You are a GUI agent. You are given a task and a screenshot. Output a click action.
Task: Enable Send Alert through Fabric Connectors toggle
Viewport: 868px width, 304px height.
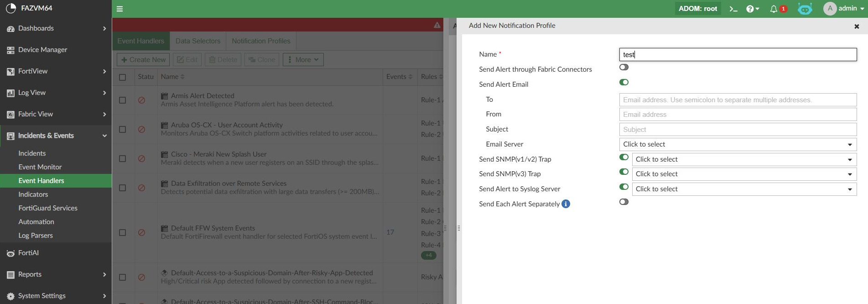pyautogui.click(x=624, y=68)
